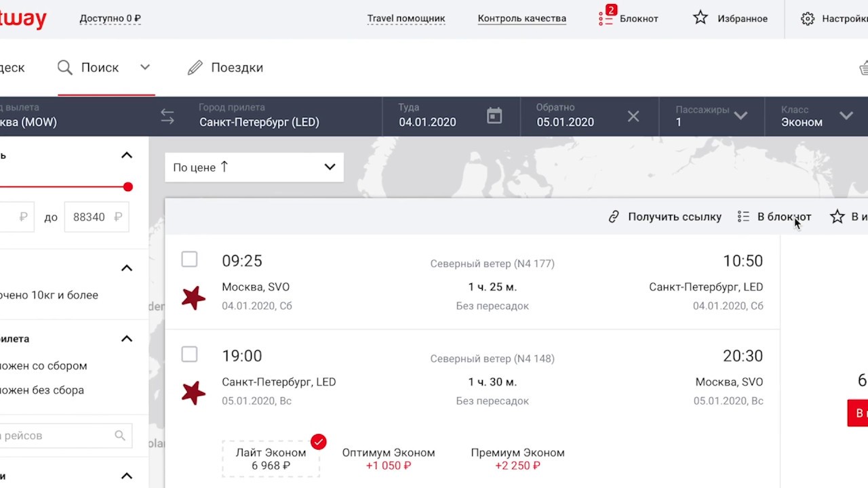Click the search icon in flights filter field

(120, 436)
